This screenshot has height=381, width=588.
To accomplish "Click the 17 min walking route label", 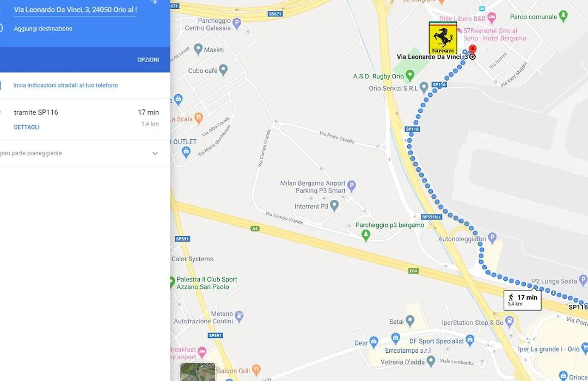I will pyautogui.click(x=522, y=300).
